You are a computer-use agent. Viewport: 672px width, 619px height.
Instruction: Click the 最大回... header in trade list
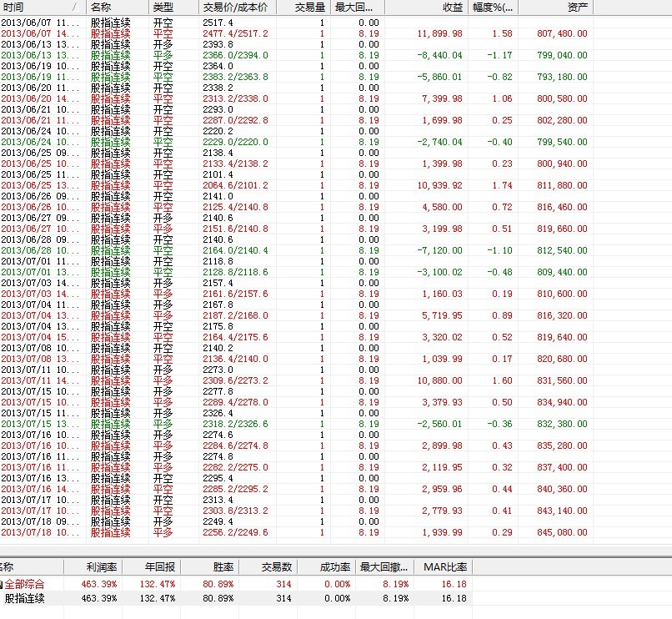[x=358, y=8]
